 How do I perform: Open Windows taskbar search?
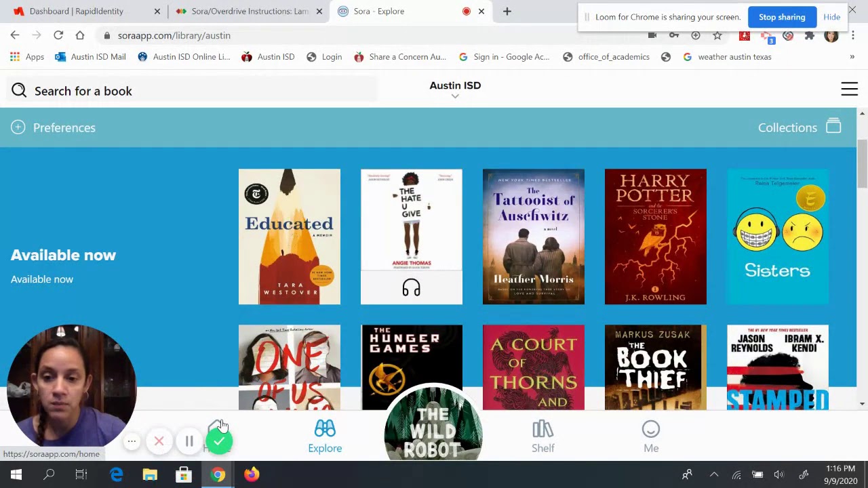click(49, 475)
